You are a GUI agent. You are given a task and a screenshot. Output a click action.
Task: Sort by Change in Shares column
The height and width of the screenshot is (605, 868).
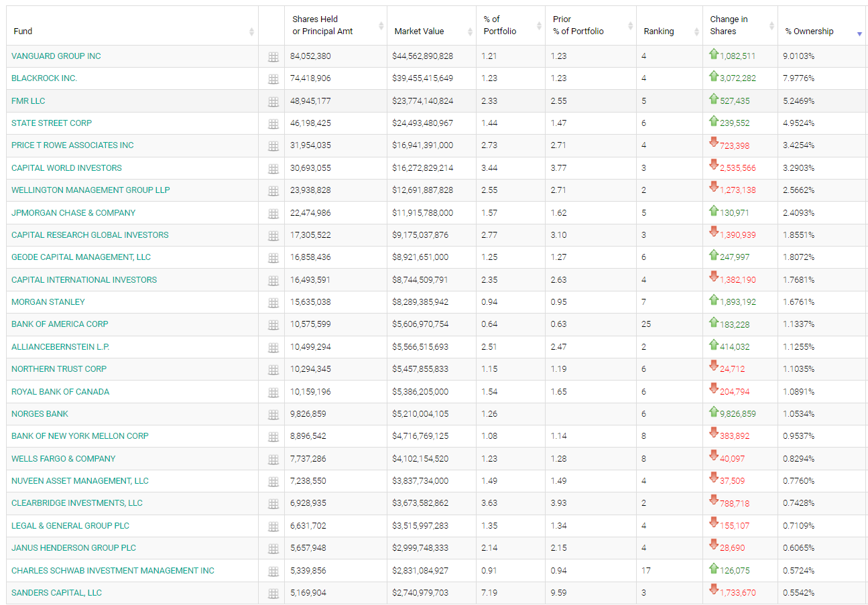click(740, 25)
